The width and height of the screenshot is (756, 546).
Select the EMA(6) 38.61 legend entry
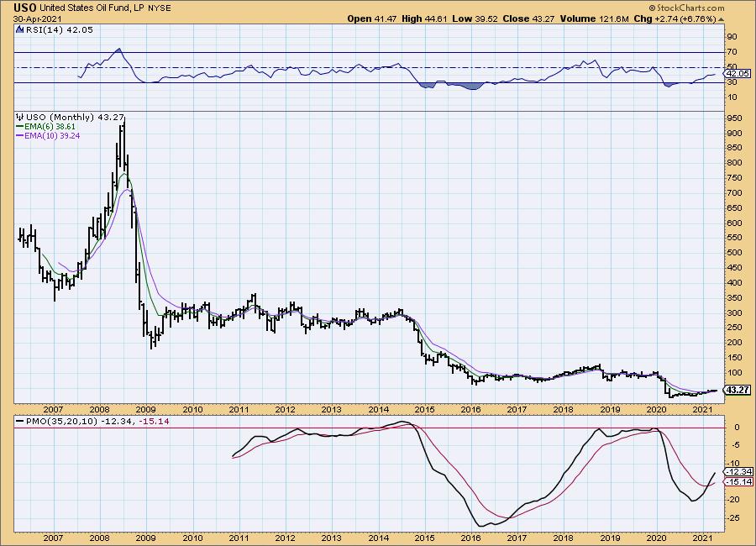coord(50,126)
